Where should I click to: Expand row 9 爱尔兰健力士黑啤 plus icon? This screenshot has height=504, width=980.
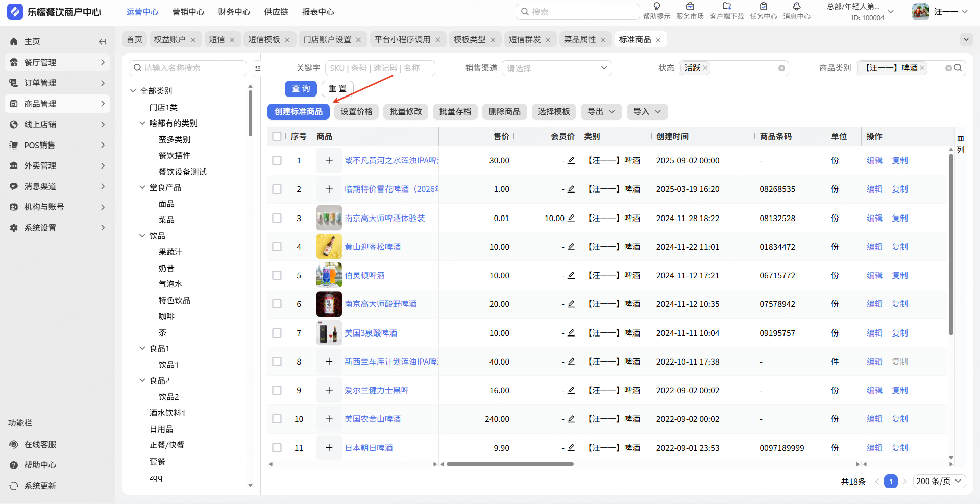tap(329, 390)
